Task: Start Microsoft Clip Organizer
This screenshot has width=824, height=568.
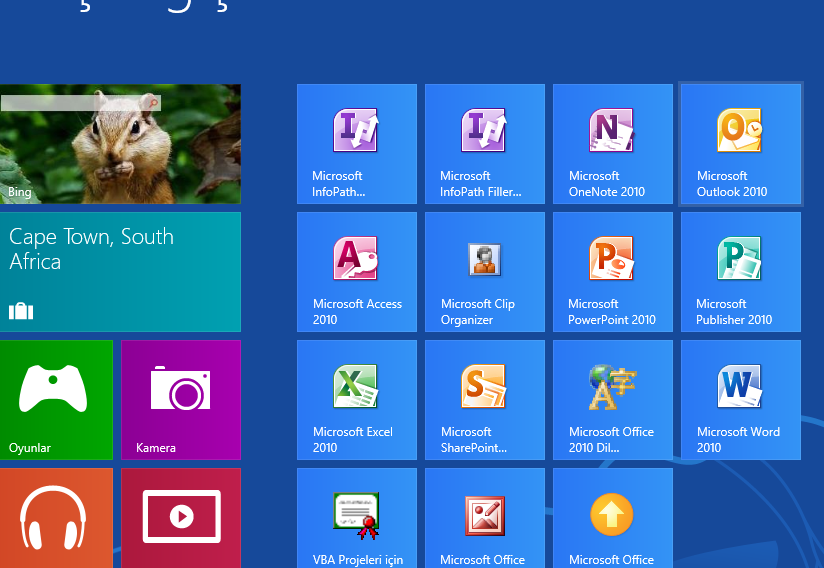Action: [x=484, y=272]
